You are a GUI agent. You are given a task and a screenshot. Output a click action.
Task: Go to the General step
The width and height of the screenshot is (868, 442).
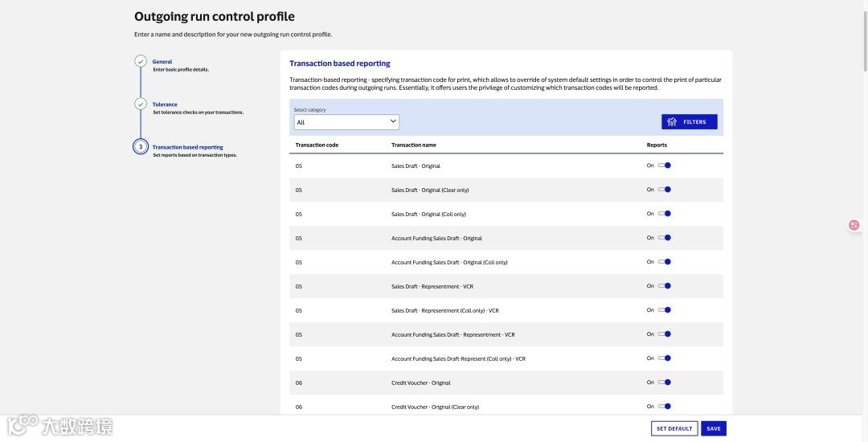click(162, 62)
